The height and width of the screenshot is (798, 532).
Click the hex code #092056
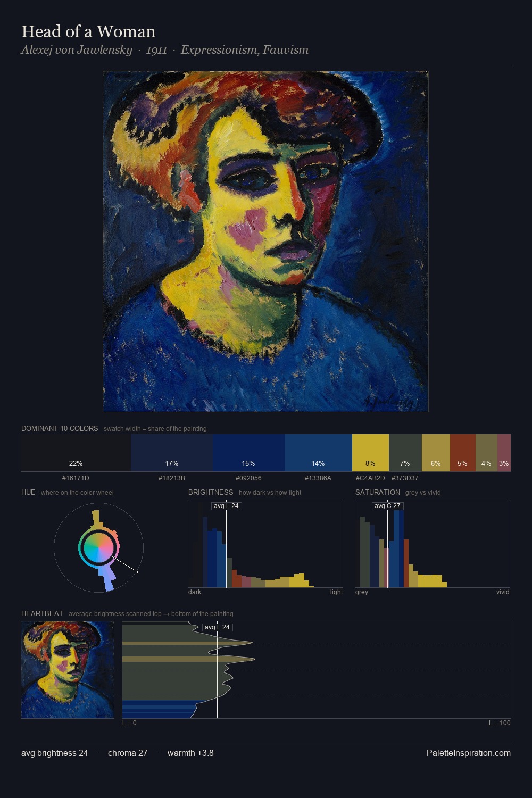pyautogui.click(x=248, y=478)
